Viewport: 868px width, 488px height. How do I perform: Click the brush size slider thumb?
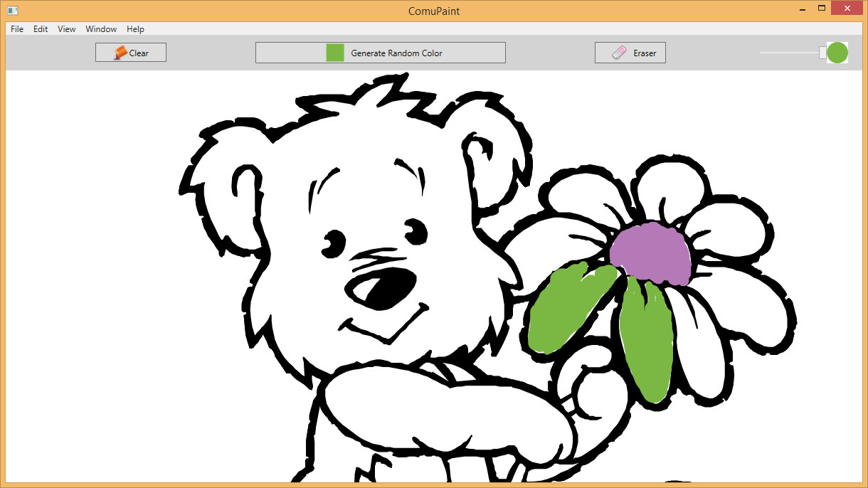click(822, 53)
